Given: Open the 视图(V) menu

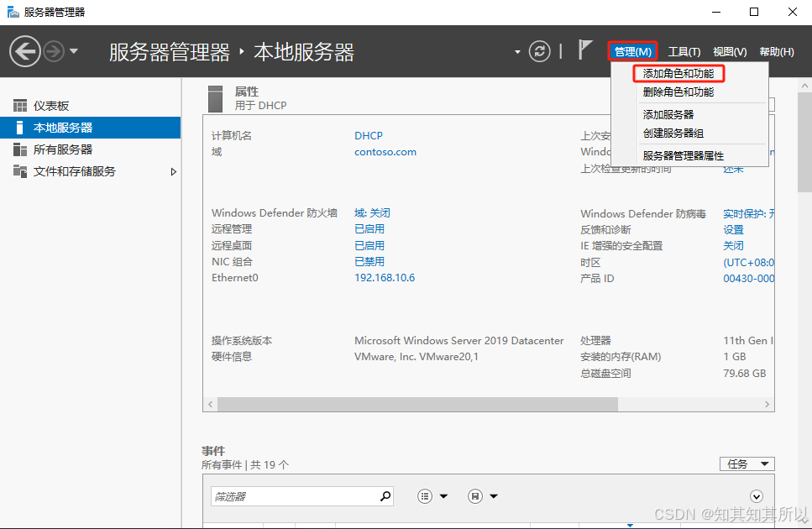Looking at the screenshot, I should [x=730, y=52].
